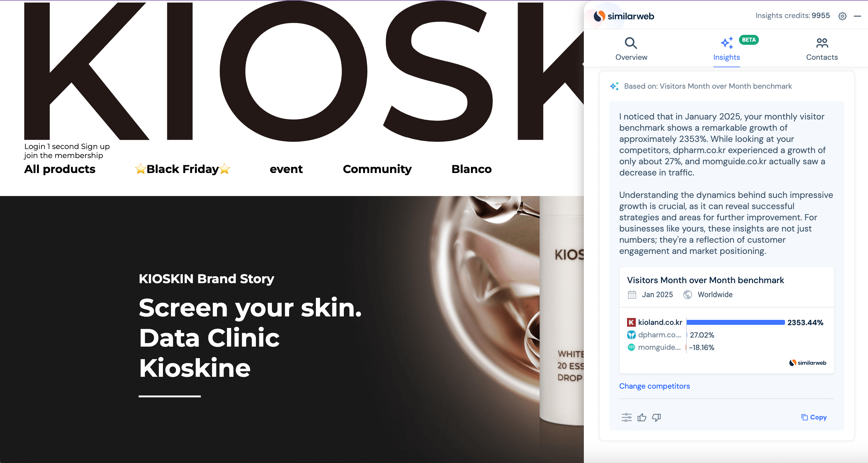868x463 pixels.
Task: Open the All products menu
Action: pyautogui.click(x=60, y=169)
